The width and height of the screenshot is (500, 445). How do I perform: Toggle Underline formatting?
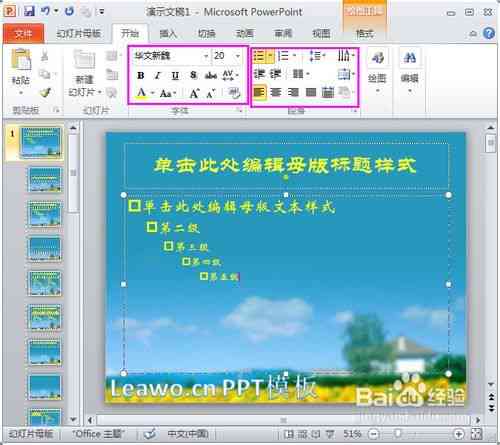[x=175, y=76]
